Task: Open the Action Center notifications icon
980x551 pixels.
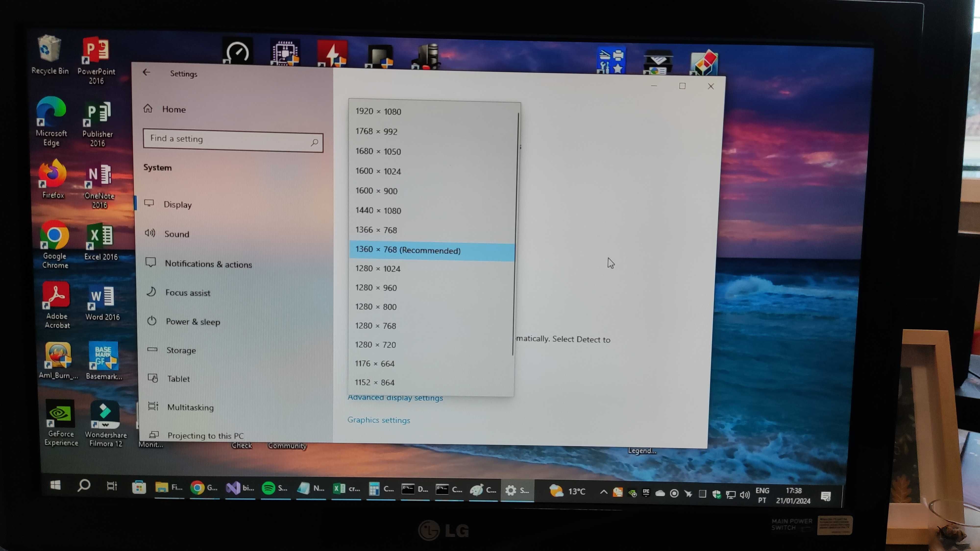Action: click(x=826, y=496)
